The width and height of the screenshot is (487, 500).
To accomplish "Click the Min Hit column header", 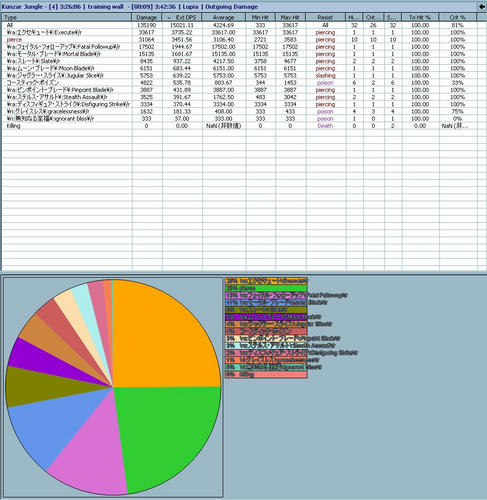I will [260, 17].
